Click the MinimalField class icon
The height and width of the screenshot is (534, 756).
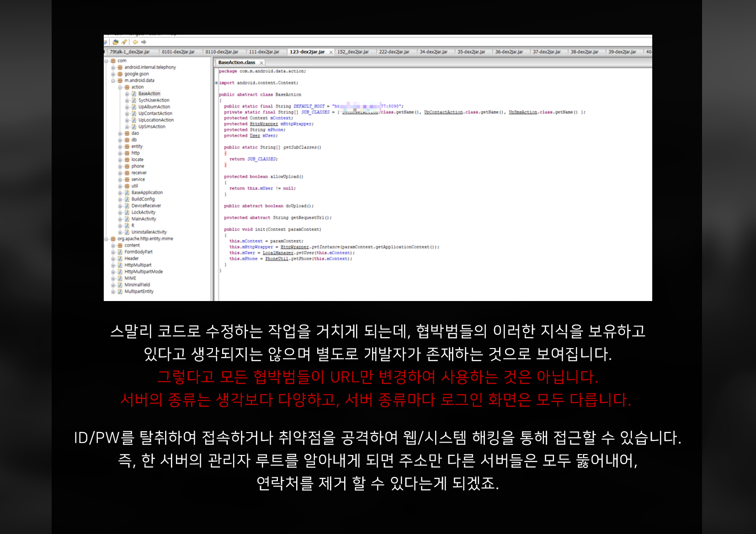(120, 285)
